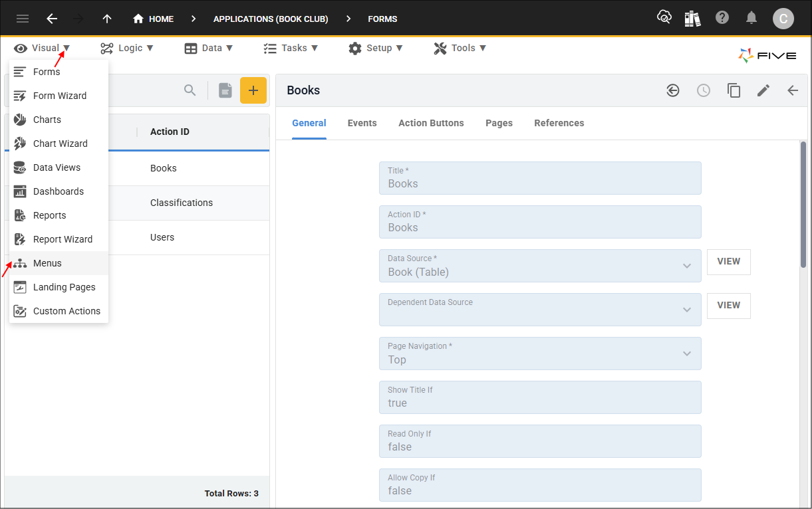Image resolution: width=812 pixels, height=509 pixels.
Task: Click the document icon beside the search
Action: click(x=225, y=90)
